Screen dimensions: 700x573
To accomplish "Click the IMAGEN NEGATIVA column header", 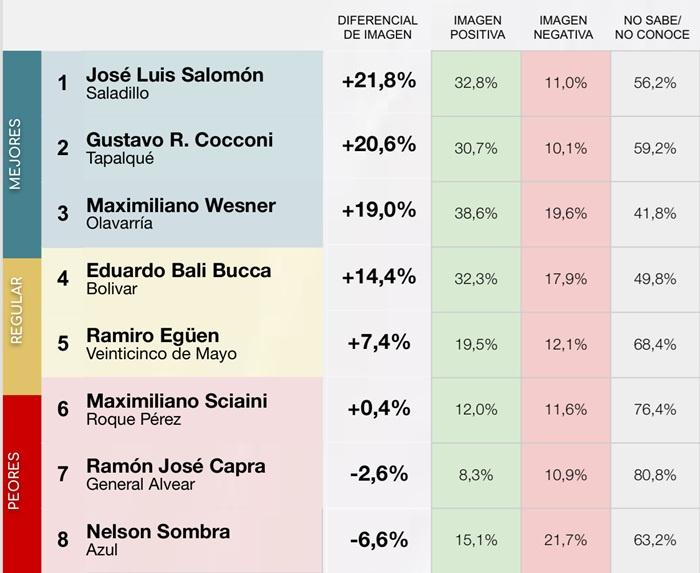I will (x=565, y=27).
